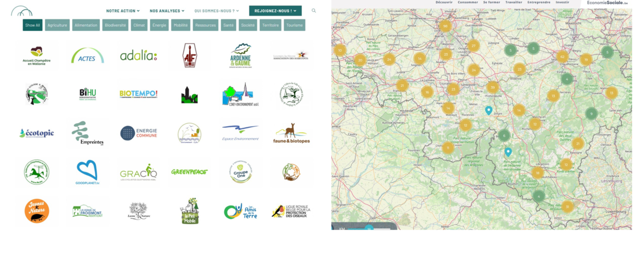Open the Energie Commune logo

tap(138, 133)
